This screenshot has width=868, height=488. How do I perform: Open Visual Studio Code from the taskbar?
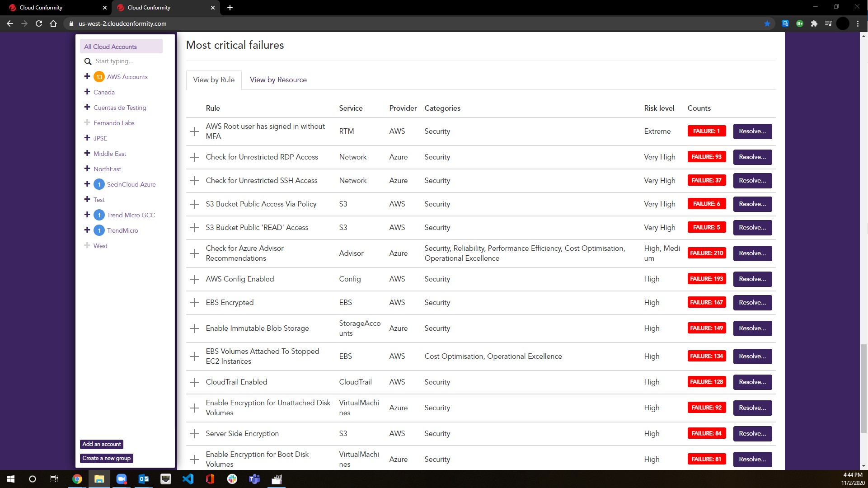click(x=188, y=479)
